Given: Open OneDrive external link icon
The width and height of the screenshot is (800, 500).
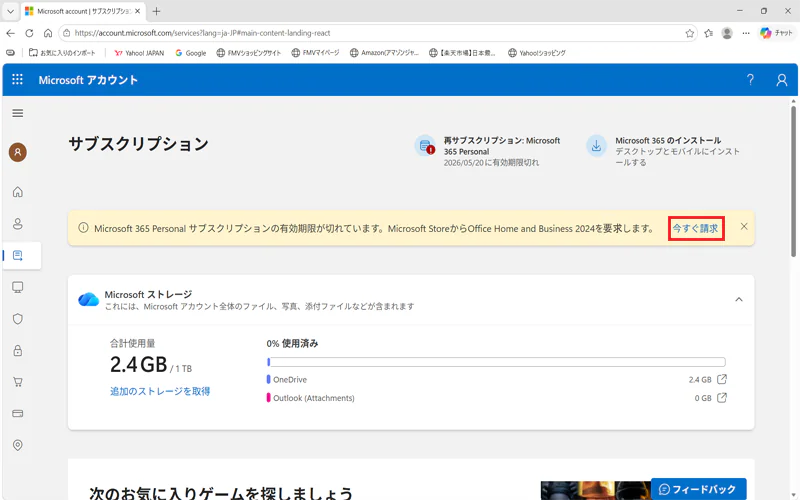Looking at the screenshot, I should click(722, 379).
